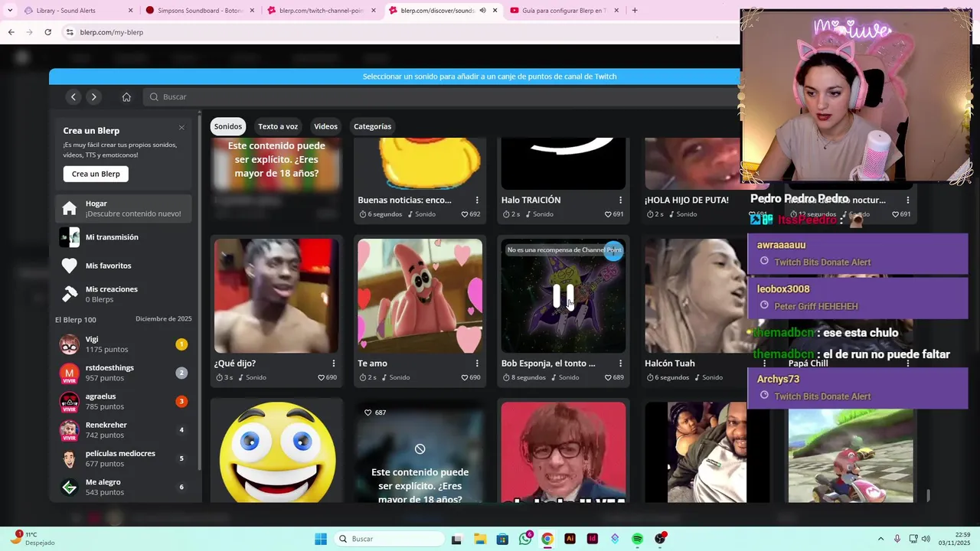
Task: Open three-dot menu for ¿Qué dijo? sound
Action: [333, 364]
